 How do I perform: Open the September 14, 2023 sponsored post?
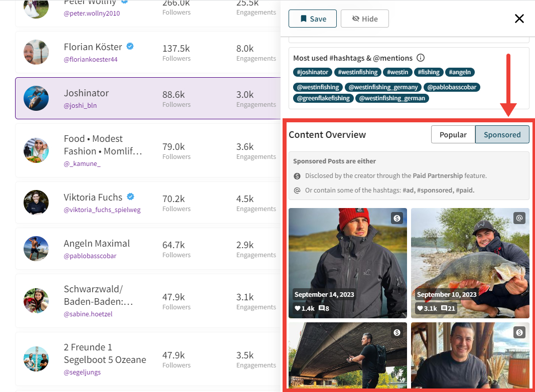[348, 263]
